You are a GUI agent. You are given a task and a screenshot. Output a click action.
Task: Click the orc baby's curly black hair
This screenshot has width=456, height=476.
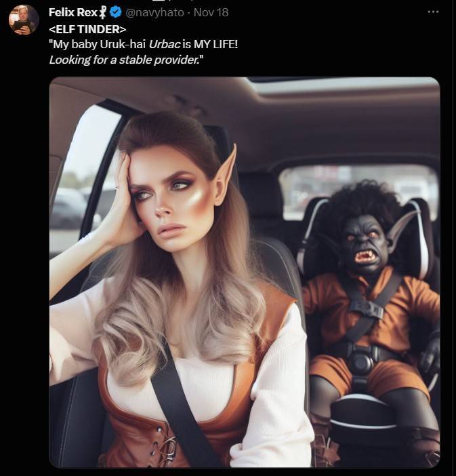coord(361,199)
